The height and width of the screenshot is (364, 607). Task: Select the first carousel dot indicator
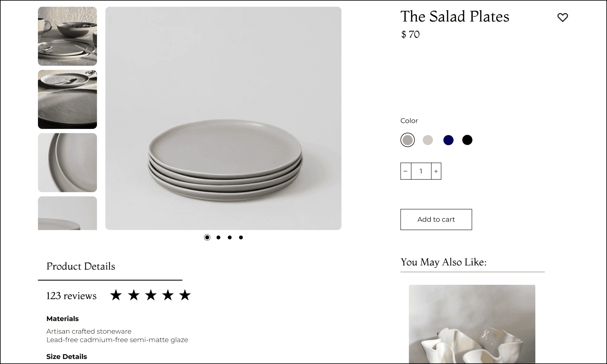tap(207, 237)
